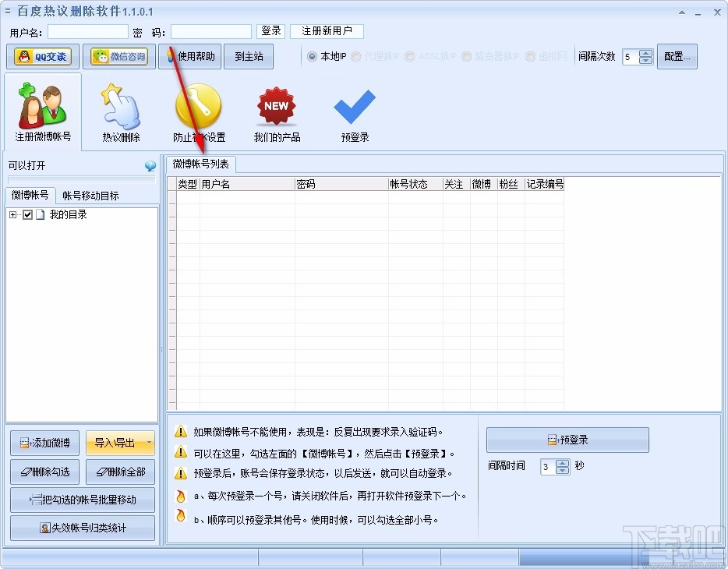Screen dimensions: 728x569
Task: Select the 注册微博帐号 tool icon
Action: 42,111
